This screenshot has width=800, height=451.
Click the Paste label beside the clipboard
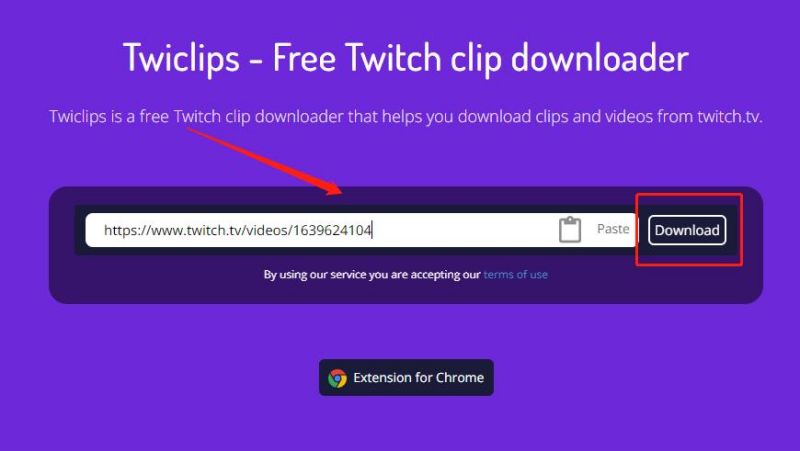613,229
